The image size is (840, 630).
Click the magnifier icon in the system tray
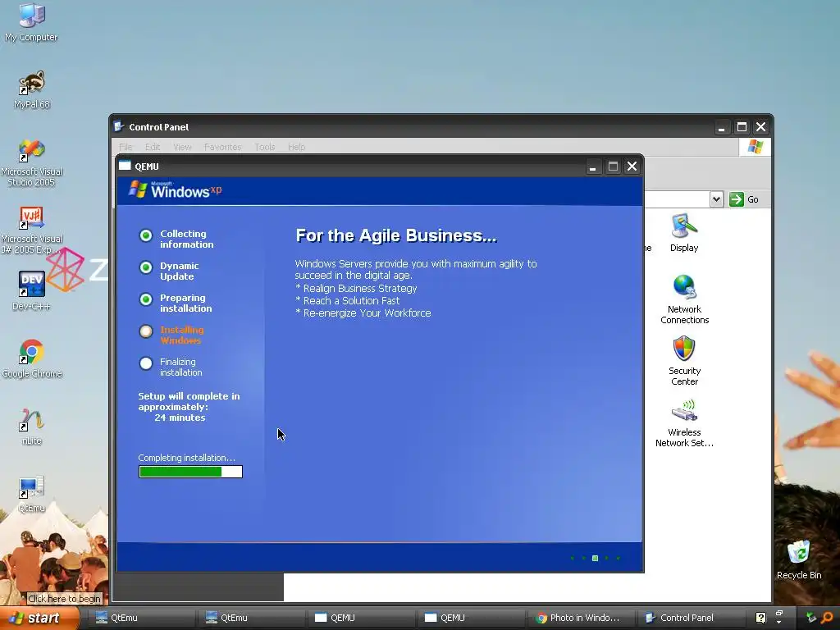827,618
